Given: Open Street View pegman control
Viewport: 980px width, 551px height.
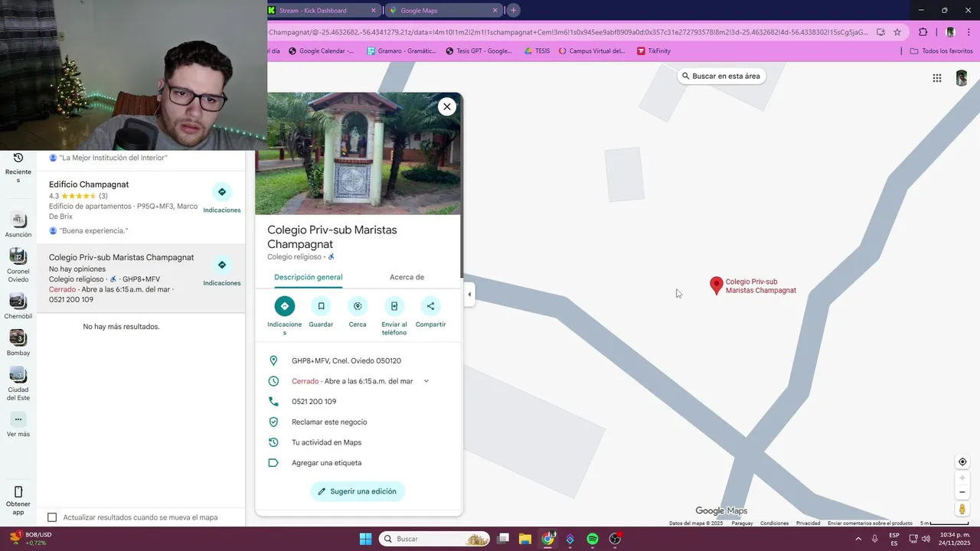Looking at the screenshot, I should (x=962, y=509).
